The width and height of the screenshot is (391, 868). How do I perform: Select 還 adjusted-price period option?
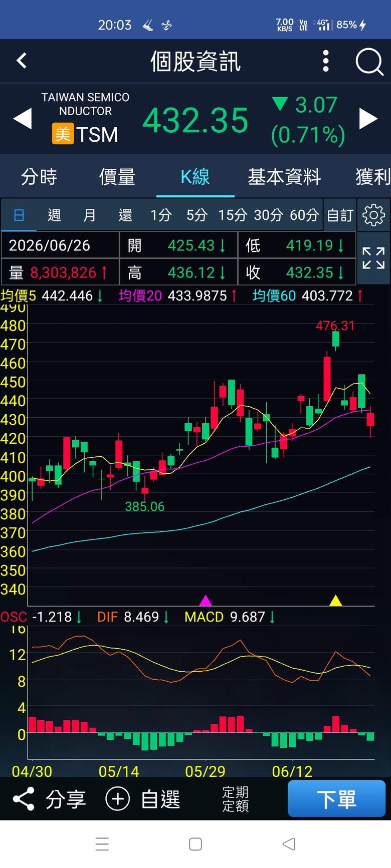[x=125, y=215]
